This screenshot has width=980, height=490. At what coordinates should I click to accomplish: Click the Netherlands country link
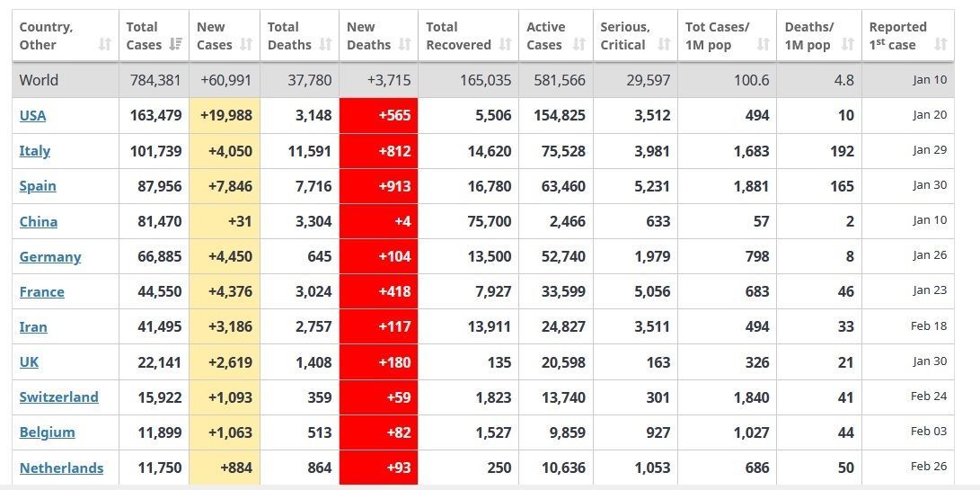point(61,468)
